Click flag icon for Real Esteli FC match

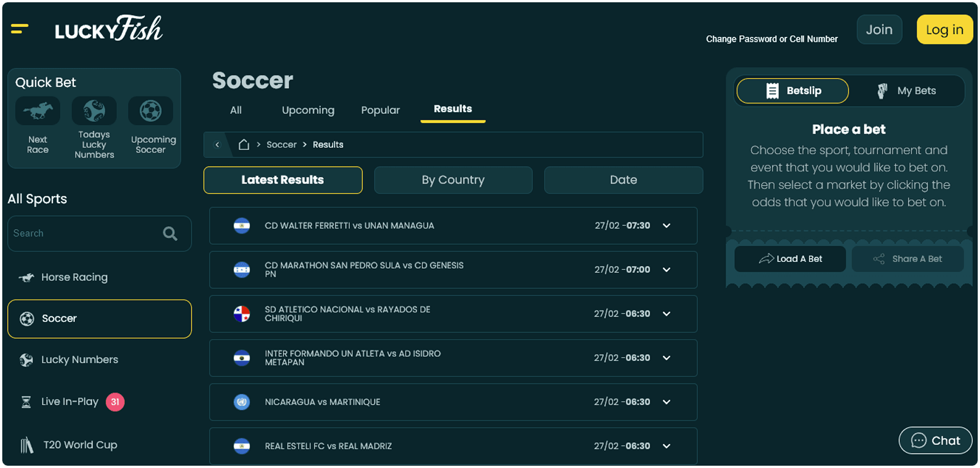tap(241, 446)
